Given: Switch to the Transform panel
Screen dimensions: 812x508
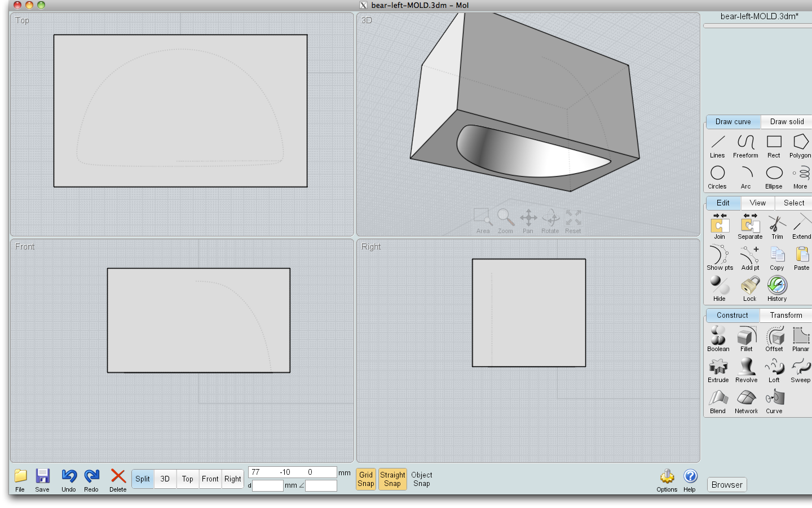Looking at the screenshot, I should click(x=785, y=315).
